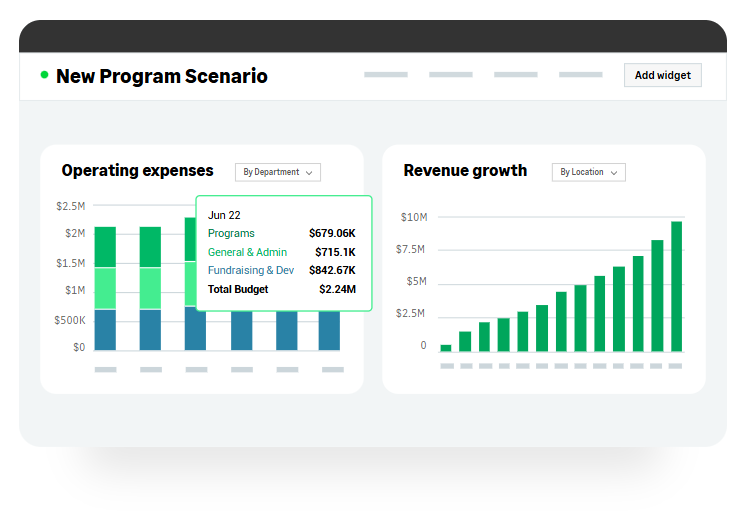Click the Fundraising & Dev tooltip row
The height and width of the screenshot is (517, 746).
[282, 270]
